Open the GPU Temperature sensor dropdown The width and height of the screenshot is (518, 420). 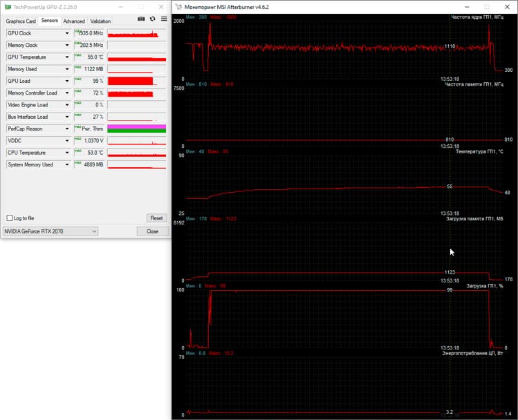[x=67, y=57]
